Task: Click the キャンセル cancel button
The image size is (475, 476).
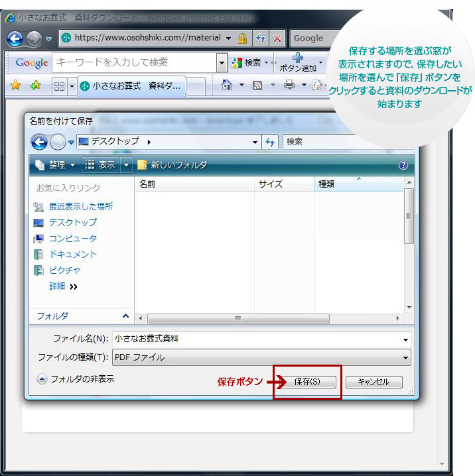Action: 374,382
